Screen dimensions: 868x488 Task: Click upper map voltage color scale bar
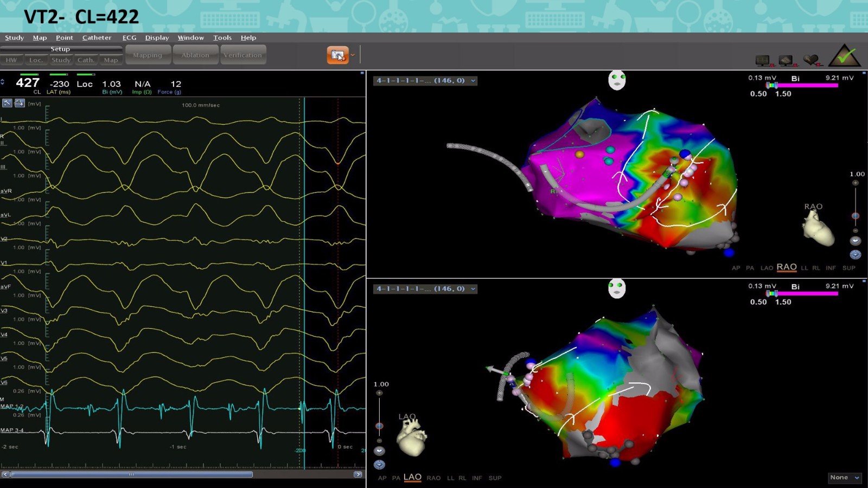(x=802, y=85)
